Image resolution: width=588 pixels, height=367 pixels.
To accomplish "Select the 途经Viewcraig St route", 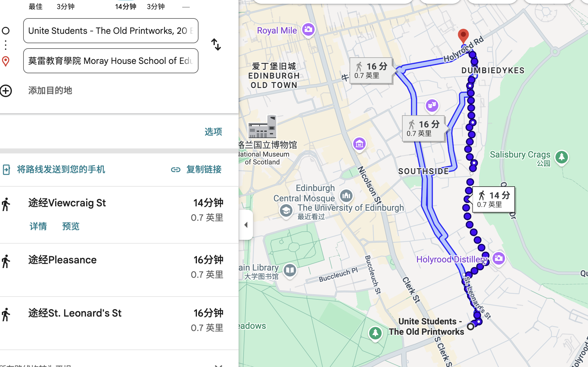I will click(x=67, y=203).
